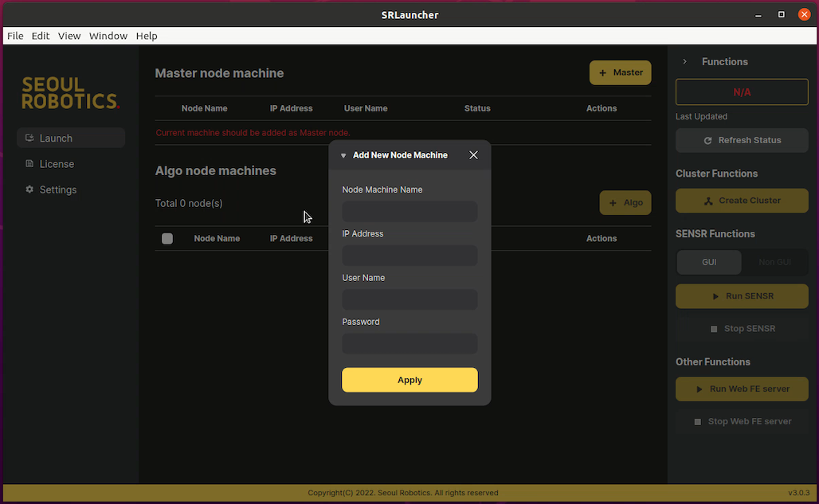Switch SENSR mode to Non GUI
819x504 pixels.
[x=774, y=262]
